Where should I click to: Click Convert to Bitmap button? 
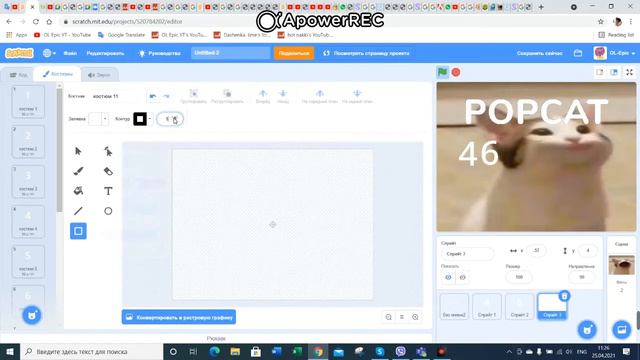tap(179, 317)
